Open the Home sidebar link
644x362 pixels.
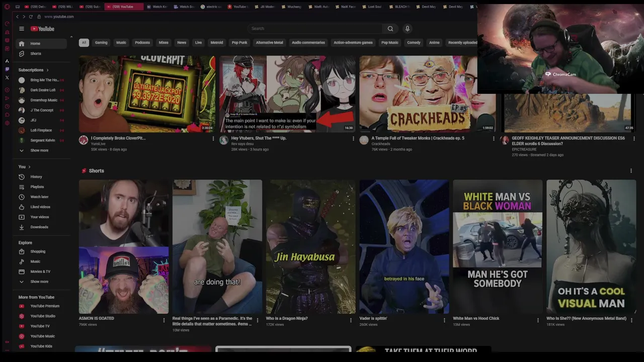tap(41, 44)
